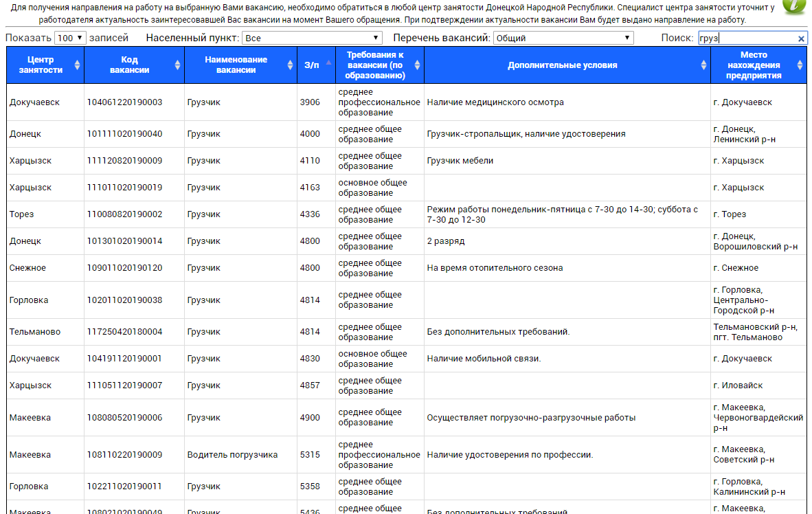Click salary value 5315
This screenshot has height=514, width=812.
click(x=310, y=455)
